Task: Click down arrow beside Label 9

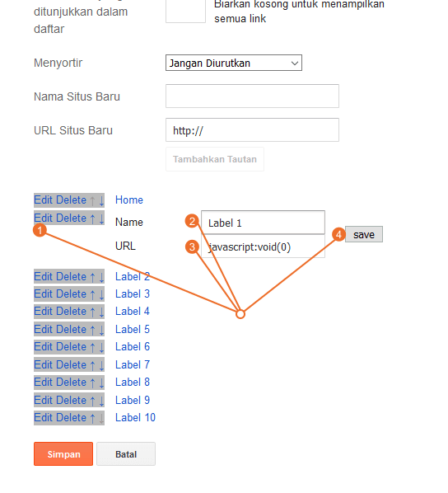Action: pos(101,401)
